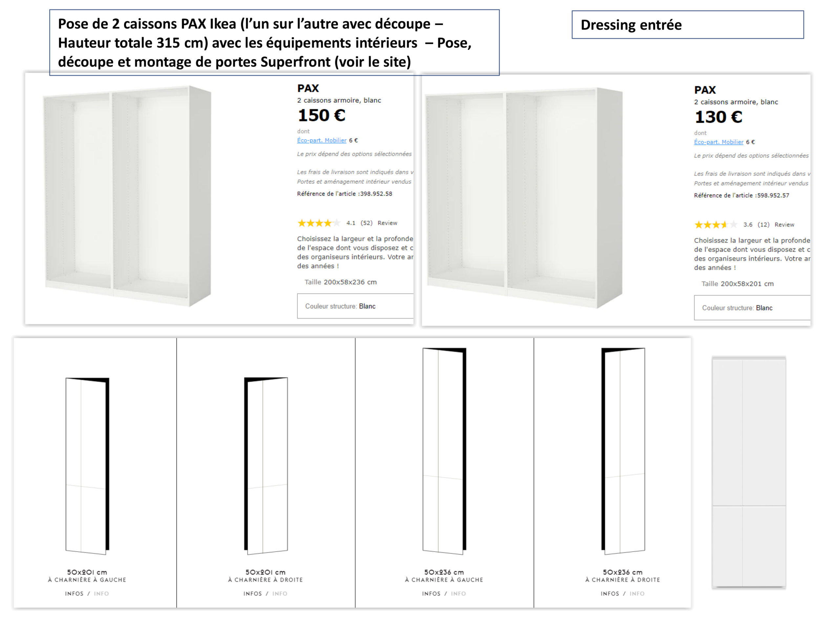Screen dimensions: 840x630
Task: Open Couleur structure dropdown for 201 cm PAX
Action: [752, 308]
